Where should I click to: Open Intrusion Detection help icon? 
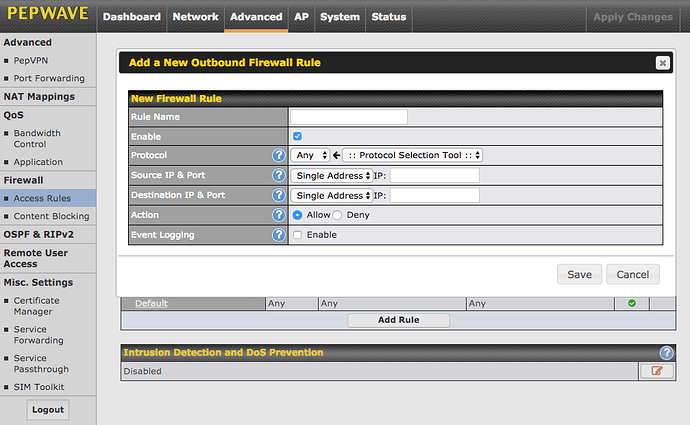[666, 353]
